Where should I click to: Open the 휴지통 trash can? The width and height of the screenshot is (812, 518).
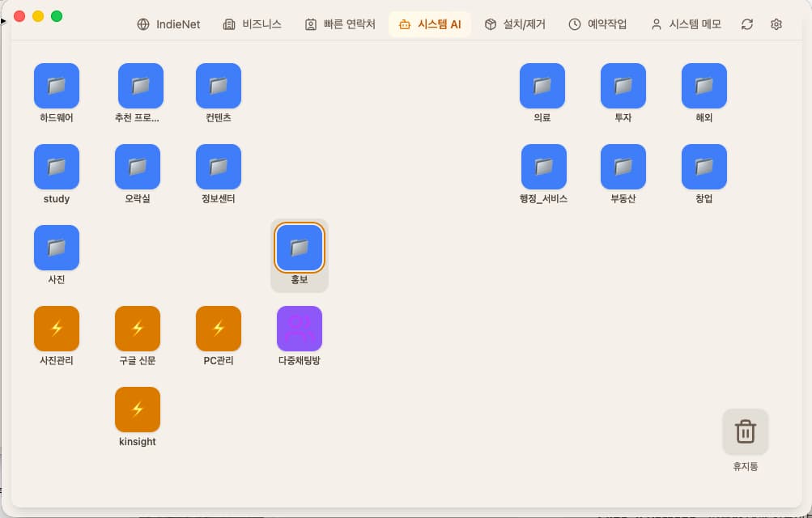point(744,431)
